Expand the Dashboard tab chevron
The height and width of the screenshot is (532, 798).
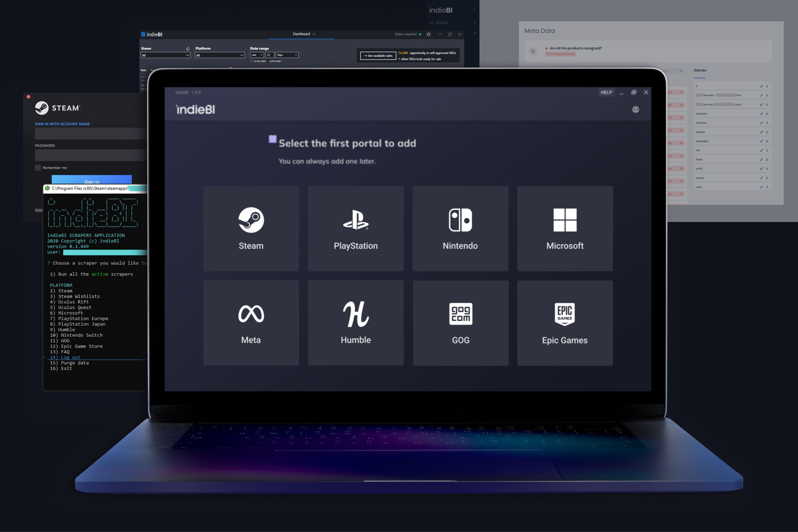tap(314, 34)
